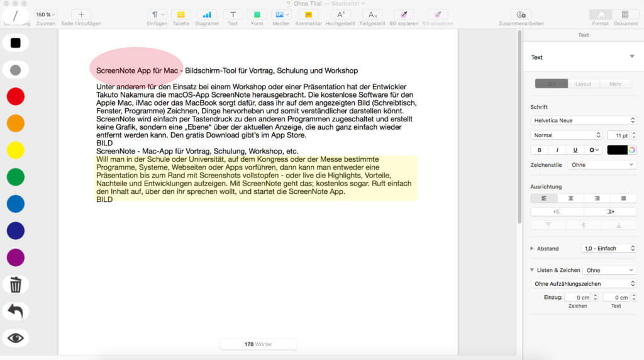Toggle italic text formatting button
644x360 pixels.
(557, 150)
